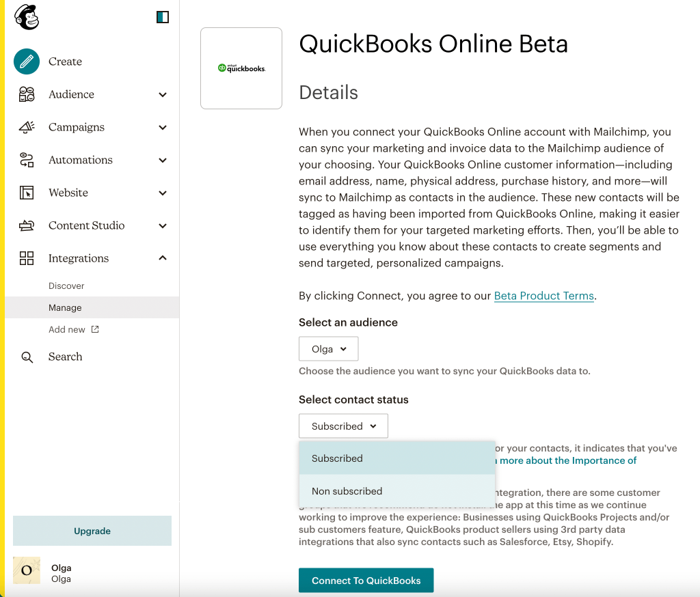
Task: Select the Create pen icon
Action: pos(26,61)
